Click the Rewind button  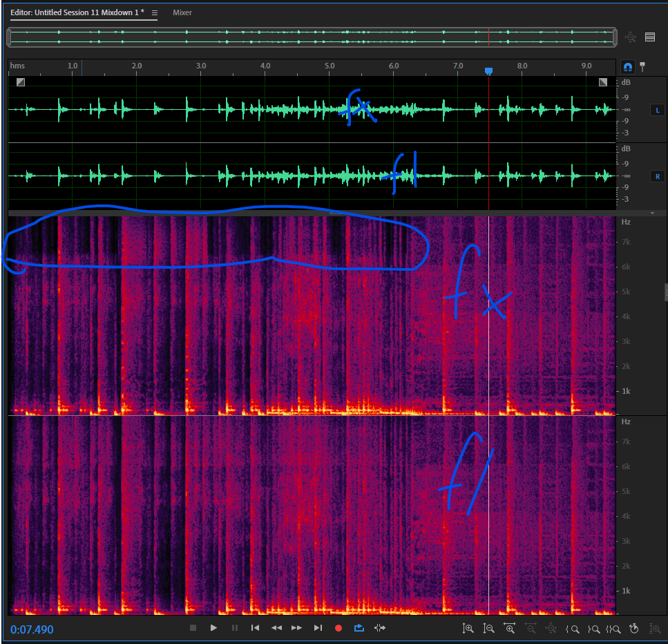point(276,628)
